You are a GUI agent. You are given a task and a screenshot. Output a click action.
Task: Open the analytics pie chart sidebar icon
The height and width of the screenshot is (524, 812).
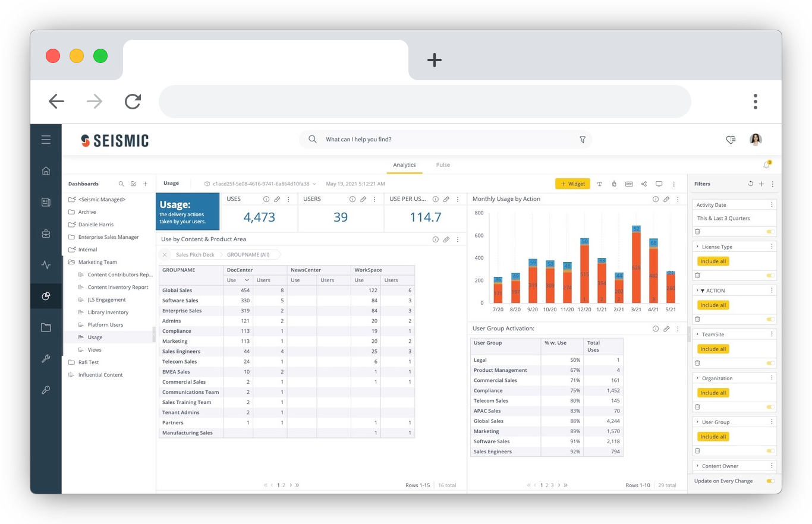click(46, 296)
